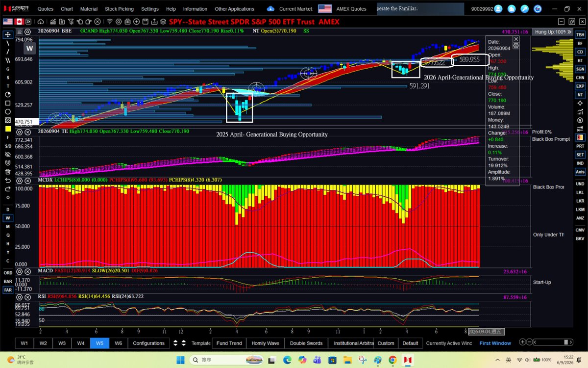Open the Stock Picking menu
The height and width of the screenshot is (368, 588).
point(119,9)
